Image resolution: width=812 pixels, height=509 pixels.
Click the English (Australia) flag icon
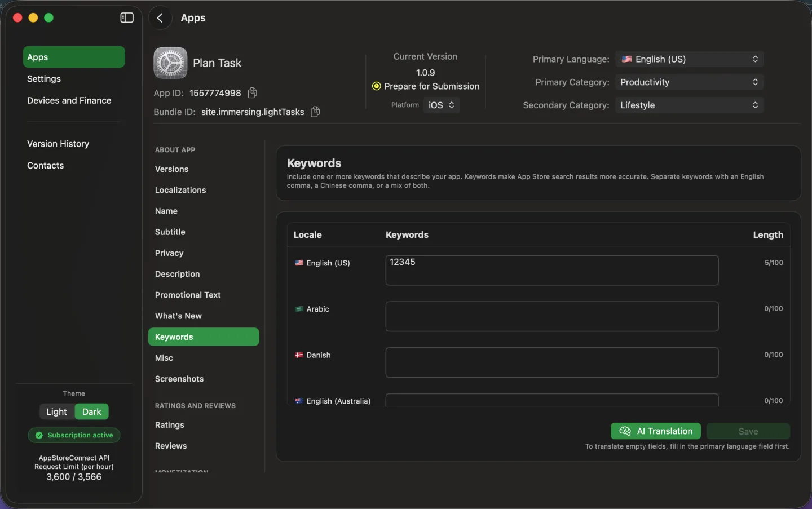(x=299, y=401)
